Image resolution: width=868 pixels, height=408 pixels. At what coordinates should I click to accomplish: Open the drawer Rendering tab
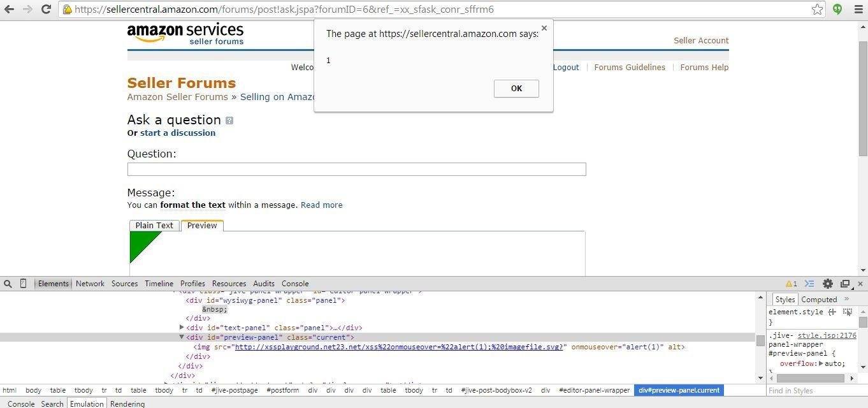(x=127, y=404)
